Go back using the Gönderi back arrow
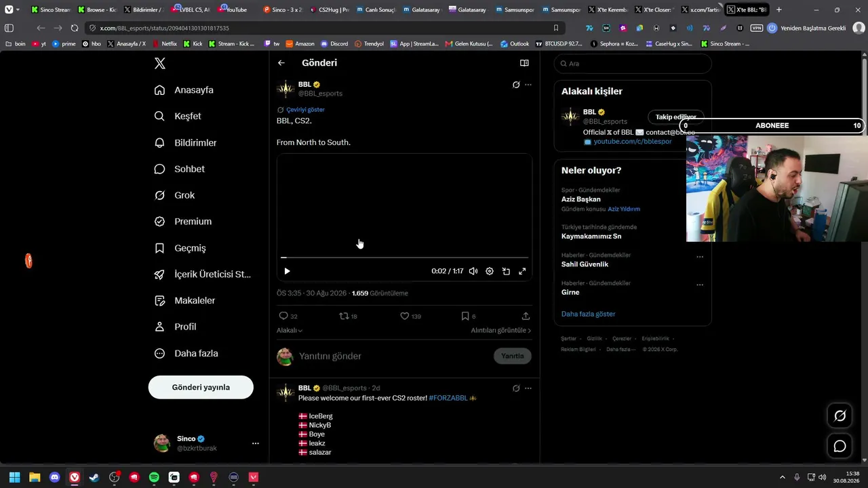The image size is (868, 488). coord(281,63)
